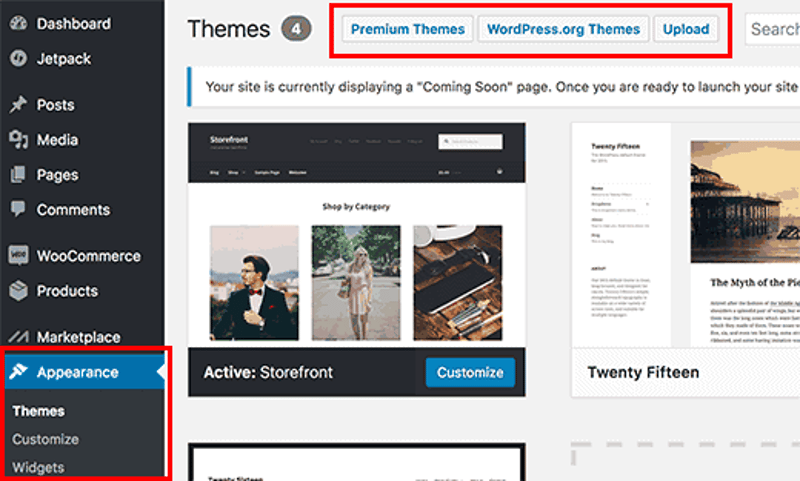
Task: Select the Storefront theme screenshot
Action: tap(357, 235)
